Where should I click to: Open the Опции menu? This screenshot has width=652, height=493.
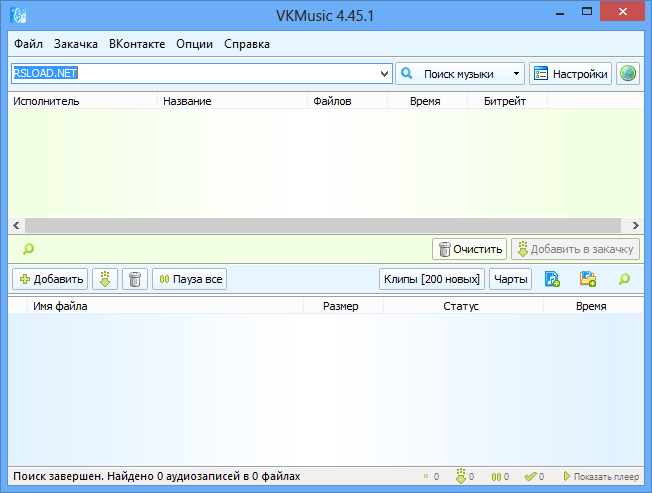point(194,44)
